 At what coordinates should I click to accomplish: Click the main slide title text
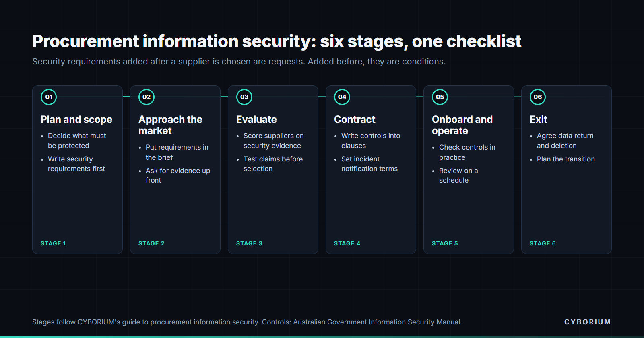point(277,41)
